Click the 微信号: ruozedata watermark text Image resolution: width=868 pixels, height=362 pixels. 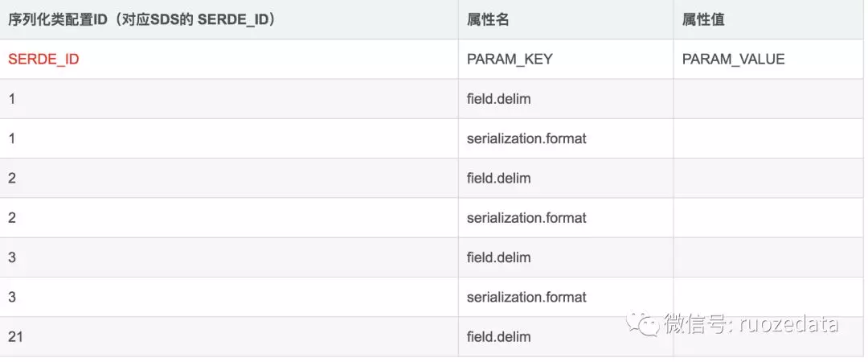(751, 324)
